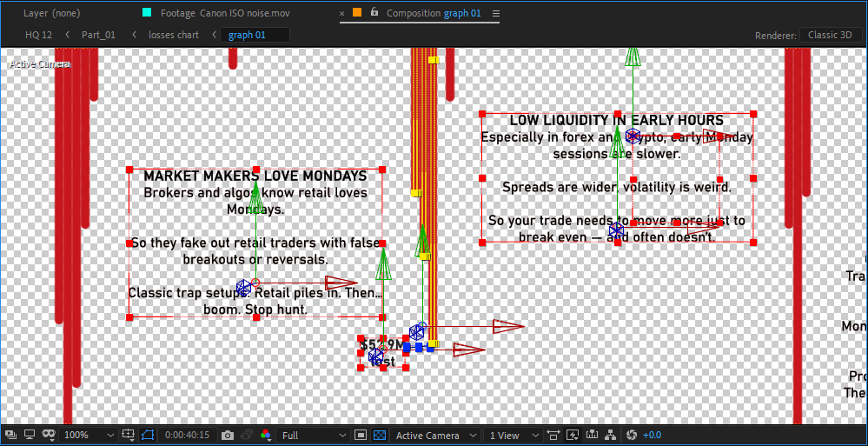
Task: Click the arrow before graph 01
Action: click(x=214, y=35)
